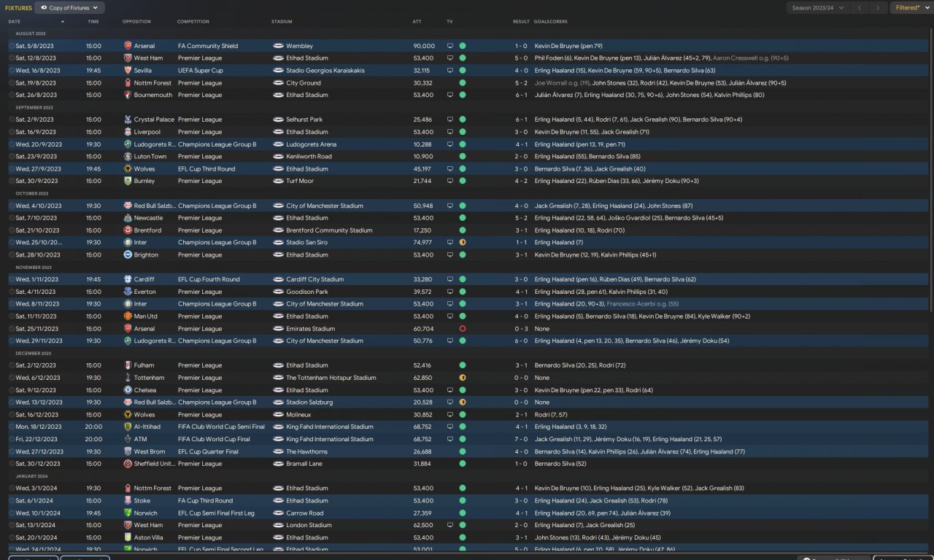The image size is (934, 560).
Task: Select the Wed, 4/10/2023 fixture row circle
Action: click(12, 206)
